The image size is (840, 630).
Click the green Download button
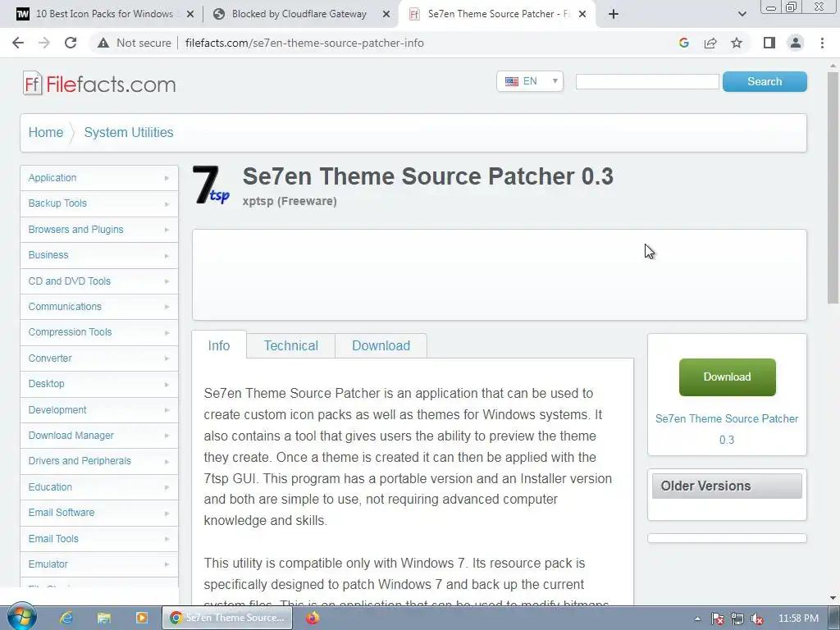pos(727,377)
